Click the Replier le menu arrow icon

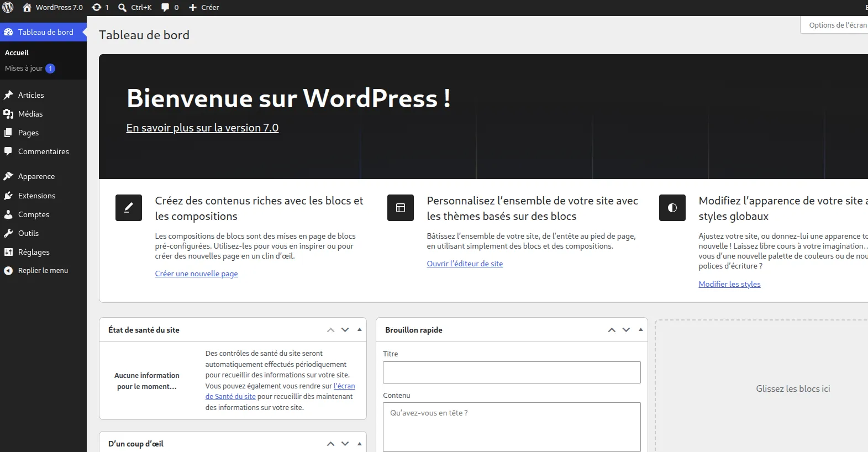(8, 271)
